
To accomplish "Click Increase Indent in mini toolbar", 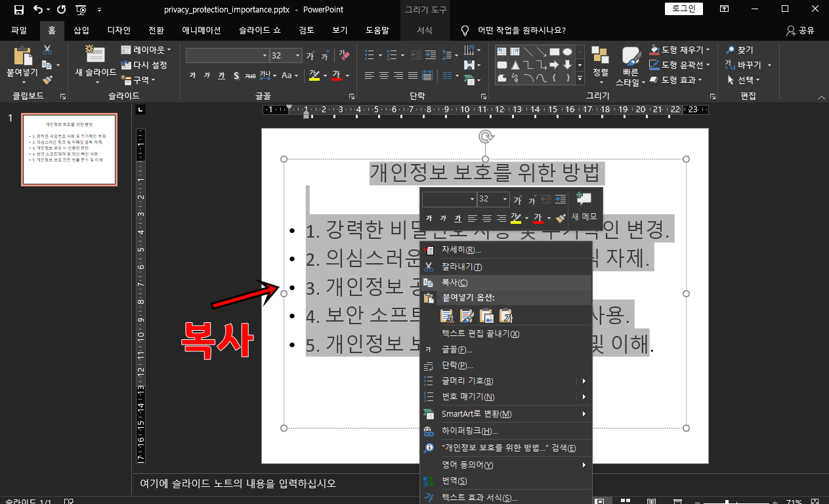I will pyautogui.click(x=560, y=199).
